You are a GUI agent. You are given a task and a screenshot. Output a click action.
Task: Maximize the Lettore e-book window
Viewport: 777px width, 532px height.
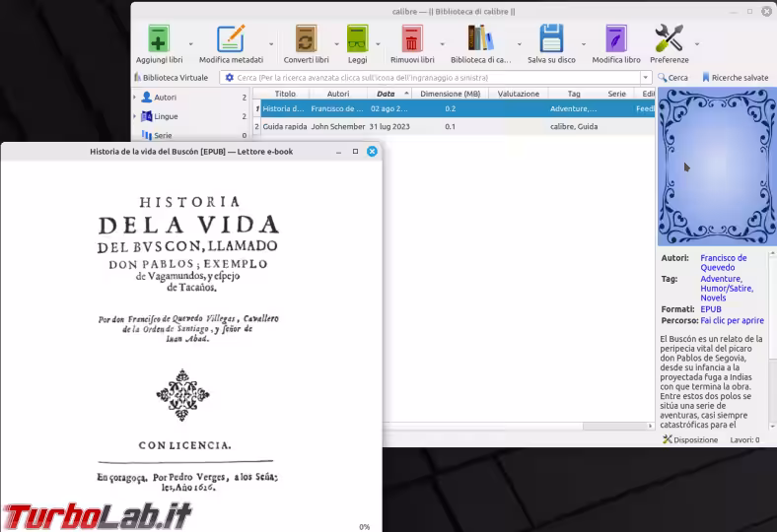[355, 152]
